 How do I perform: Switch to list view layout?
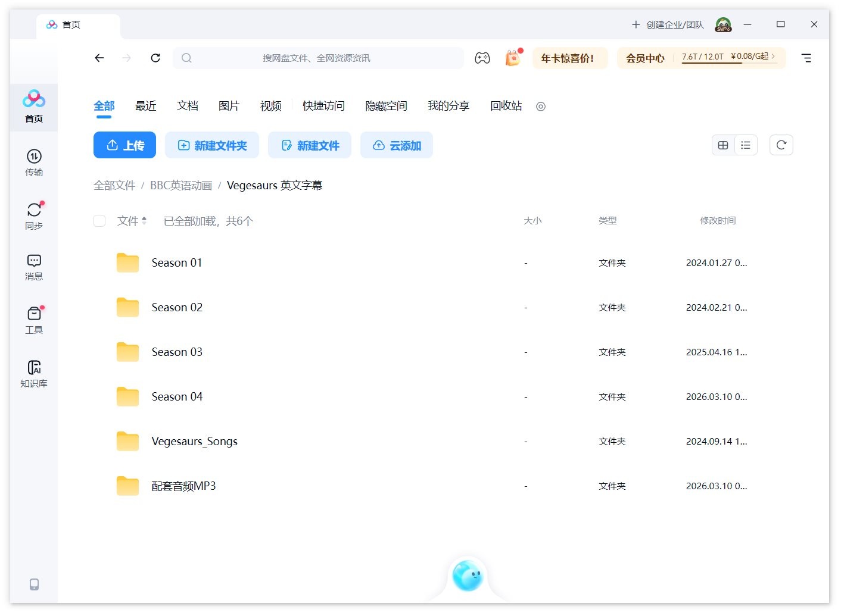(x=746, y=145)
